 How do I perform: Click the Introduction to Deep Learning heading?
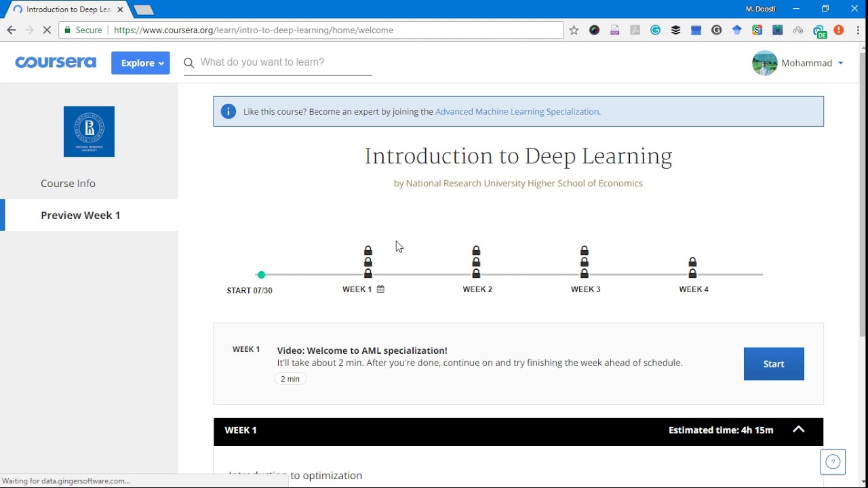[518, 157]
